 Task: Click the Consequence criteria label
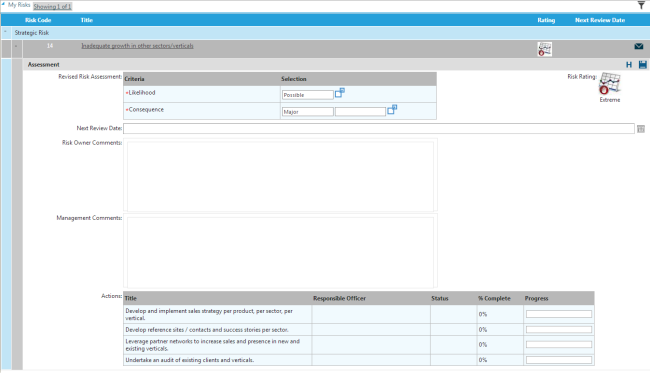click(146, 110)
